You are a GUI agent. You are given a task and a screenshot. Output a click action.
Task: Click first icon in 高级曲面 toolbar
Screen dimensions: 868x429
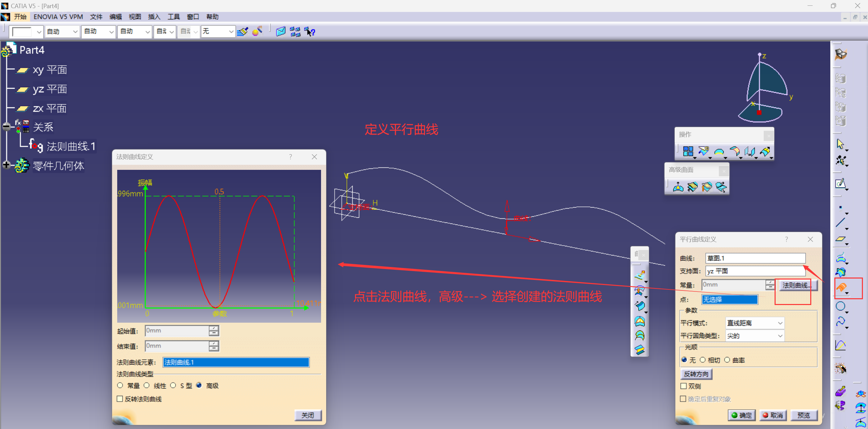(x=678, y=187)
